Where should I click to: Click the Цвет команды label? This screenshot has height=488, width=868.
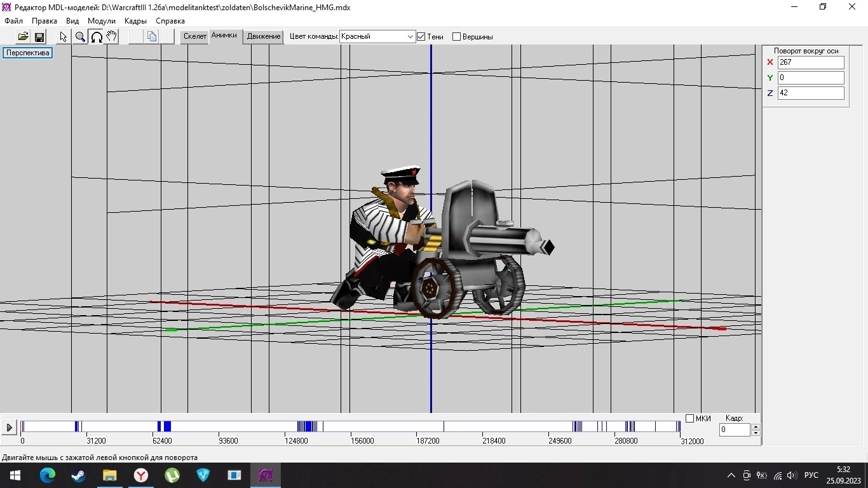(314, 37)
